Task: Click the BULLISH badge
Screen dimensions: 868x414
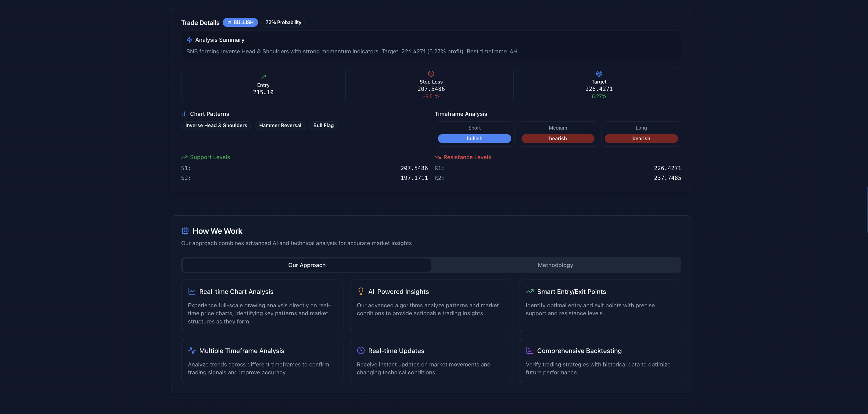Action: [x=240, y=22]
